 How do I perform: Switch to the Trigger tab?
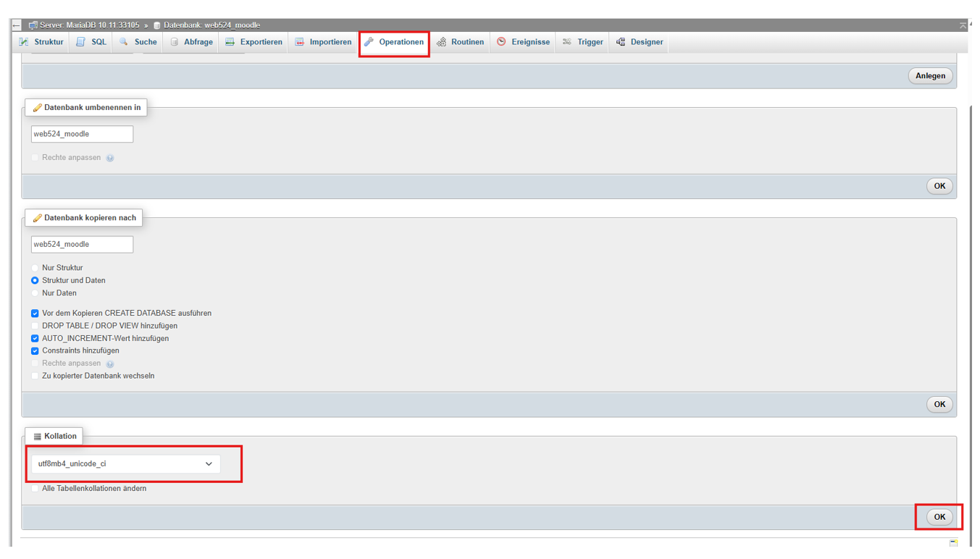point(583,42)
